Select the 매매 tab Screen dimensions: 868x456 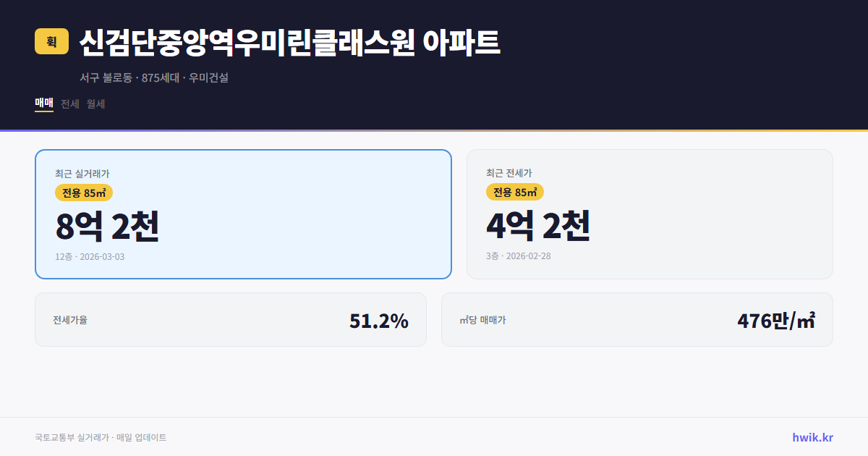43,103
